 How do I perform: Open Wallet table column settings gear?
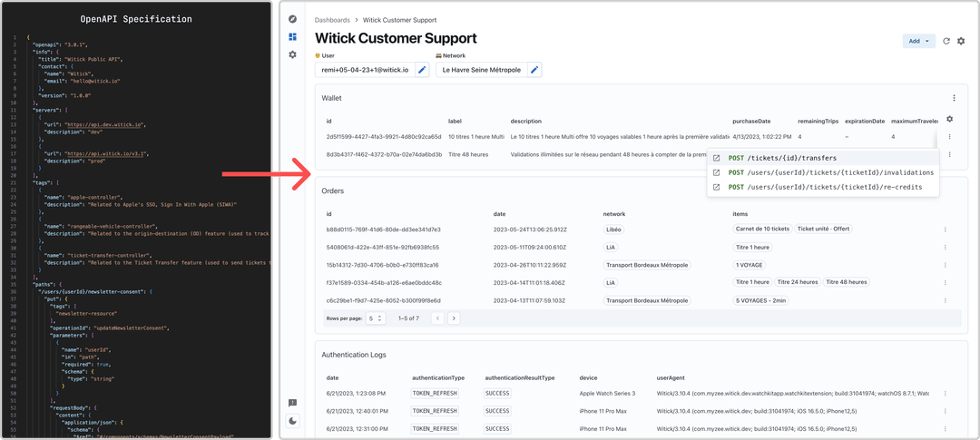coord(950,120)
